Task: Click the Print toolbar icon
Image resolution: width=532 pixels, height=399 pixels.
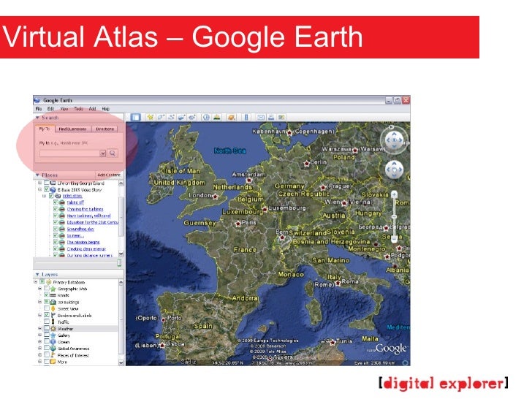Action: pos(271,118)
